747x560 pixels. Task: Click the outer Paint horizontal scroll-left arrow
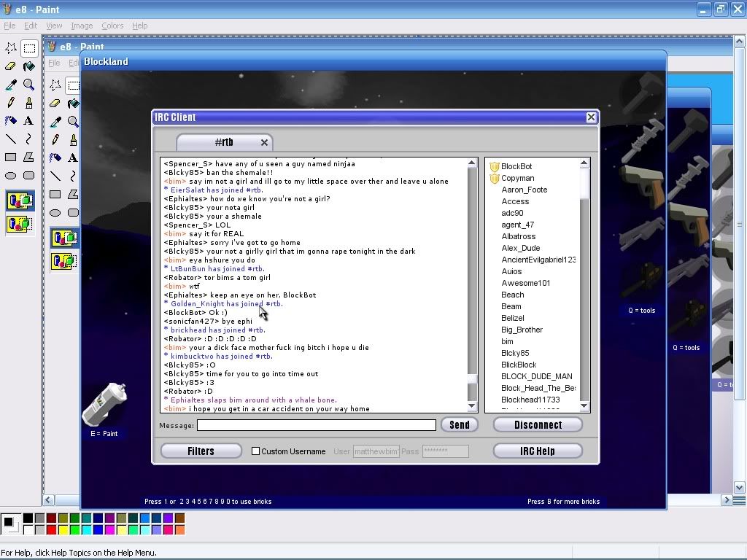(x=48, y=500)
